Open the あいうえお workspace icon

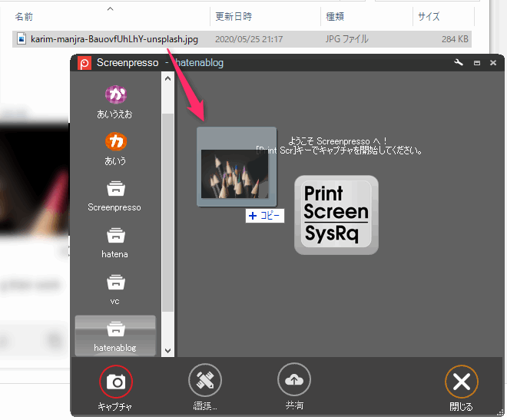click(116, 94)
